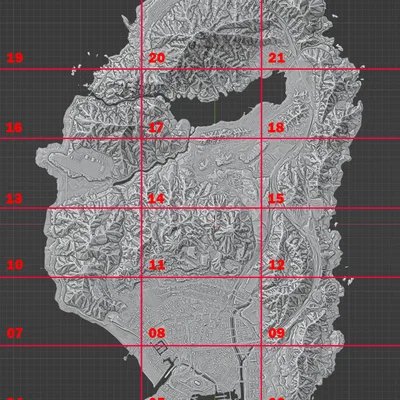Screen dimensions: 400x400
Task: Click the red grid label 20
Action: click(x=157, y=58)
